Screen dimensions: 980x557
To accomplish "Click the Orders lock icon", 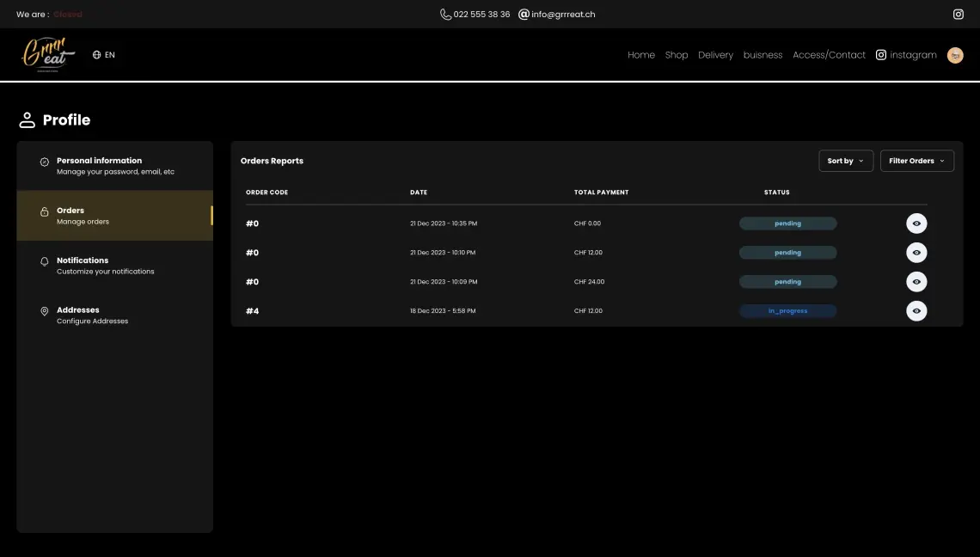I will (x=45, y=212).
